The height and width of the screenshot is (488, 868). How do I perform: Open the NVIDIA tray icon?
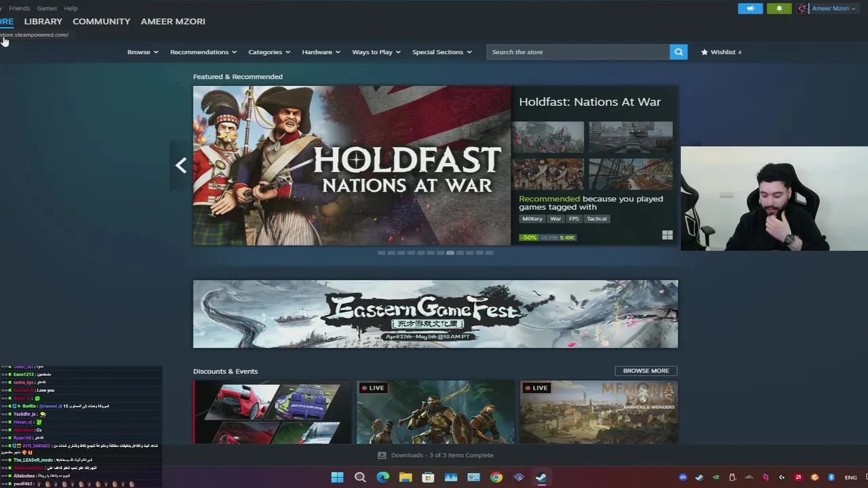click(x=716, y=477)
